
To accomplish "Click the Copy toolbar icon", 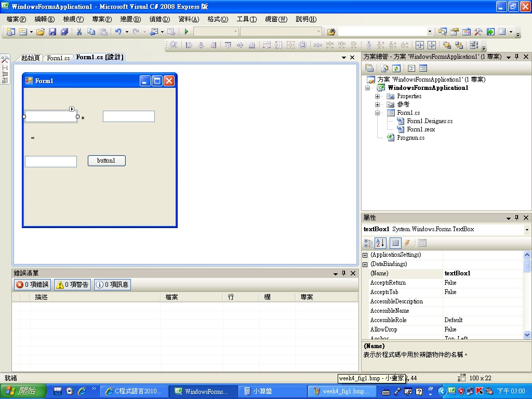I will point(91,32).
